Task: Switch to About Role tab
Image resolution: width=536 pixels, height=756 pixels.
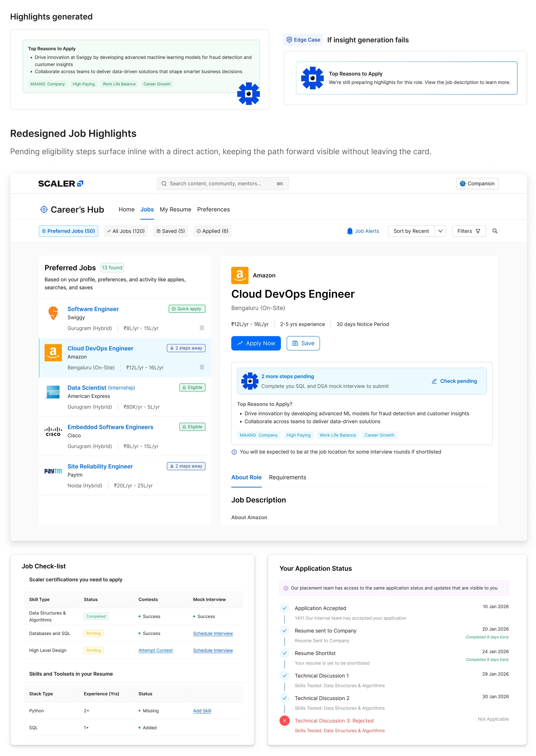Action: coord(246,477)
